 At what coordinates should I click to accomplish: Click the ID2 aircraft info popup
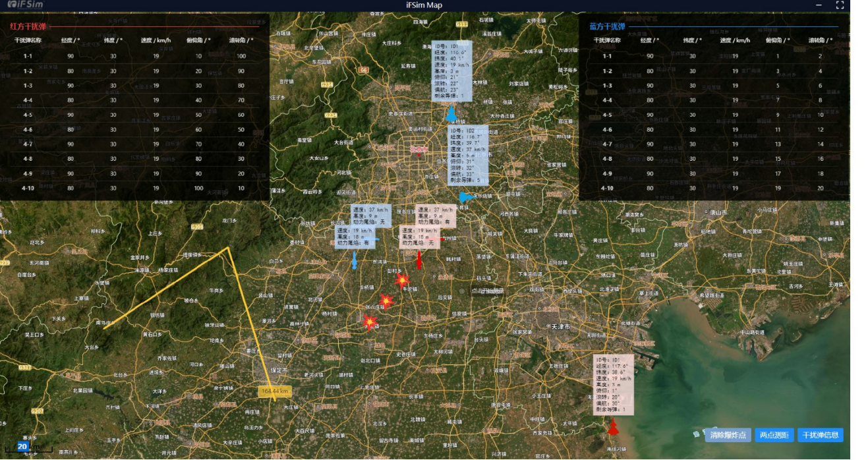[x=469, y=156]
